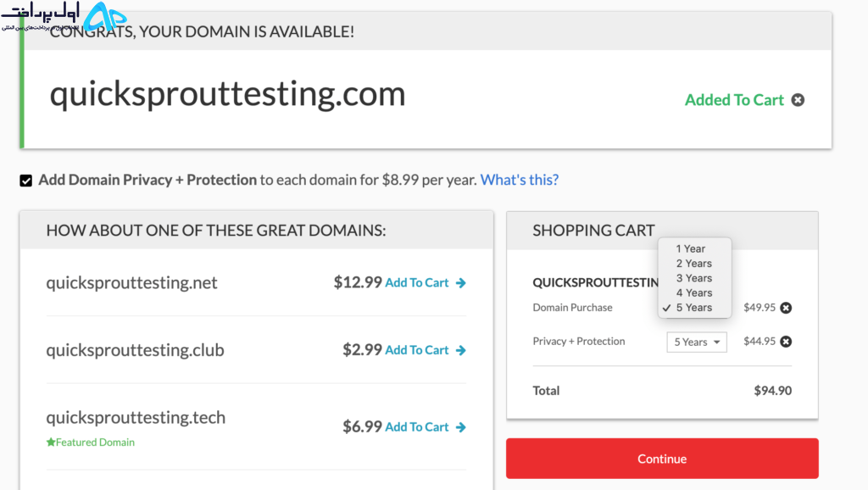Choose the checked 5 Years option
Viewport: 868px width, 490px height.
click(695, 308)
